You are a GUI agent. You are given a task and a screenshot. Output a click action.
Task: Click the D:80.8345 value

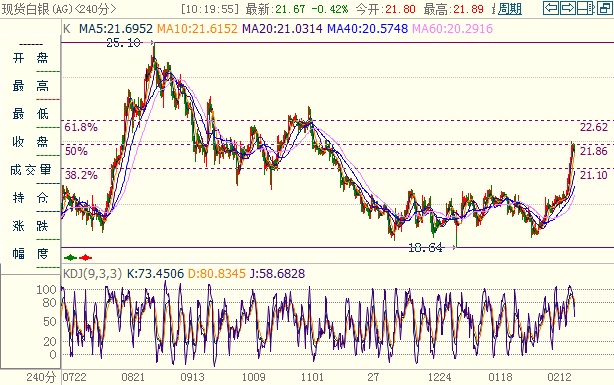(x=217, y=273)
